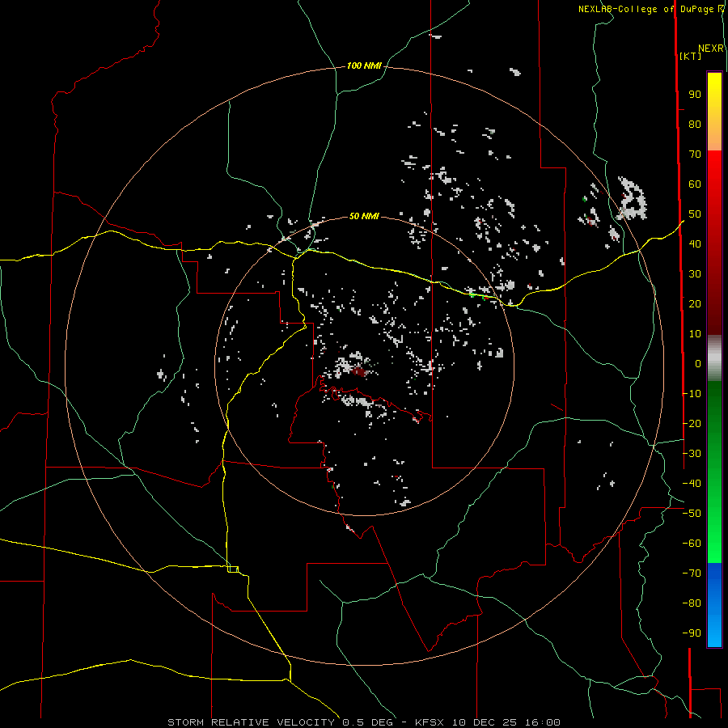Select the 30 value on velocity scale

pyautogui.click(x=695, y=274)
